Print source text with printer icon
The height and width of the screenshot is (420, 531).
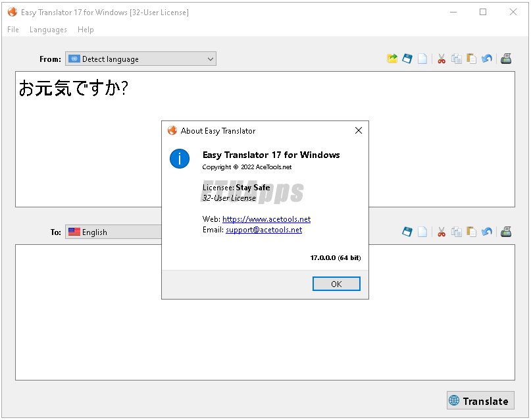(x=506, y=59)
